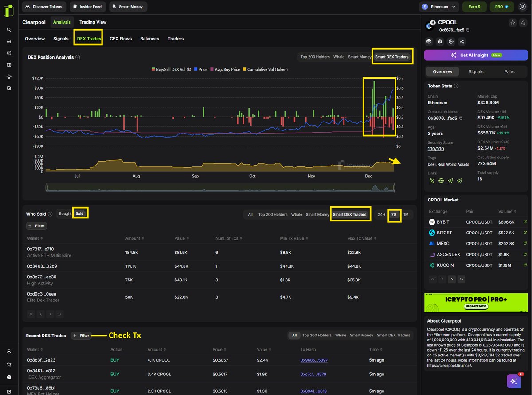Click the info icon beside DEX Position Analysis
Screen dimensions: 532x395
78,57
